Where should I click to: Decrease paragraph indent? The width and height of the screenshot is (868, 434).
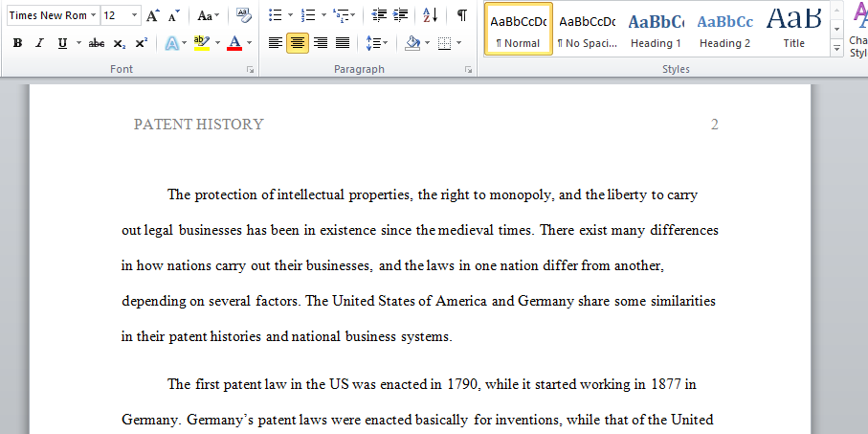[x=379, y=15]
